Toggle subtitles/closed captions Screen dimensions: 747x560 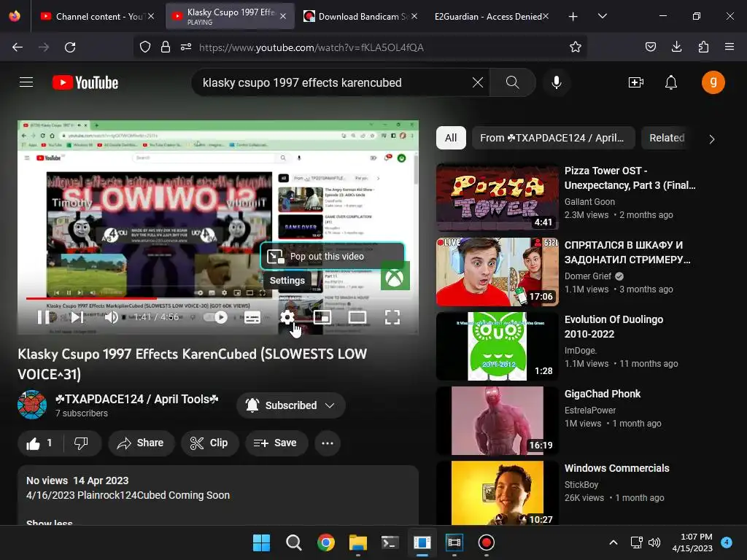click(x=252, y=317)
